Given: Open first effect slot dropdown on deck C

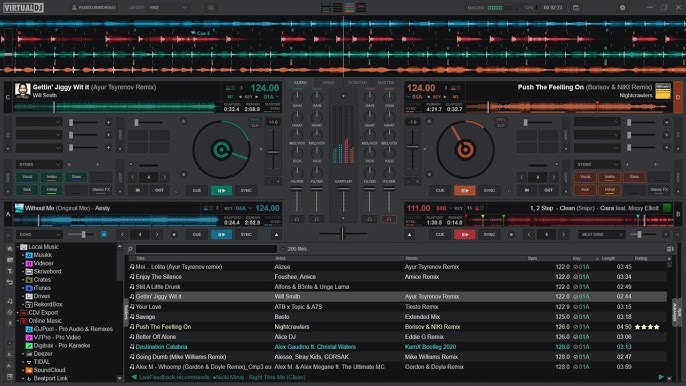Looking at the screenshot, I should (x=39, y=122).
